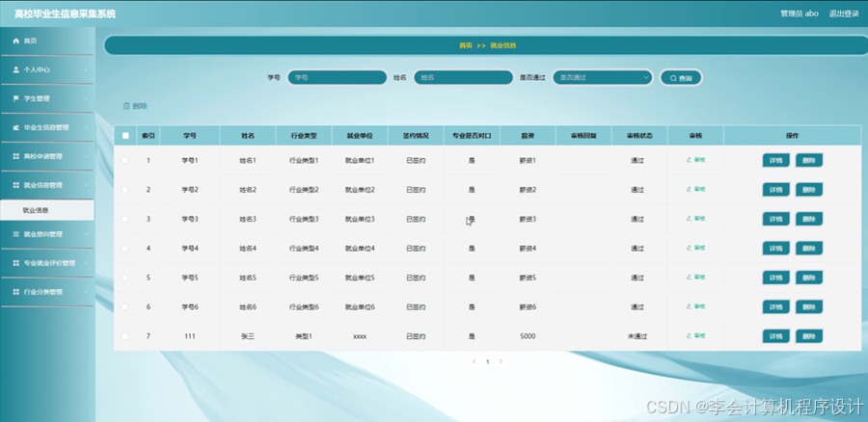Click the 审核 icon in row 学号1
The height and width of the screenshot is (422, 868).
690,160
